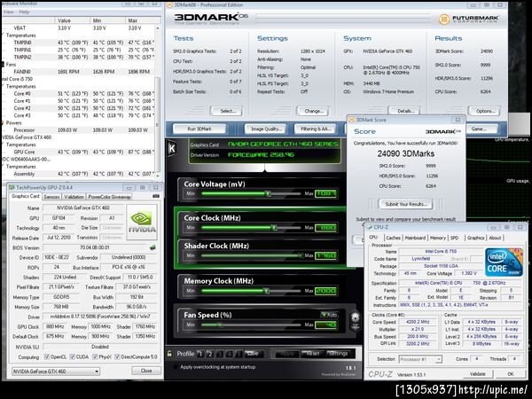Toggle CUDA checkbox in GPU-Z
This screenshot has width=532, height=399.
[x=73, y=357]
